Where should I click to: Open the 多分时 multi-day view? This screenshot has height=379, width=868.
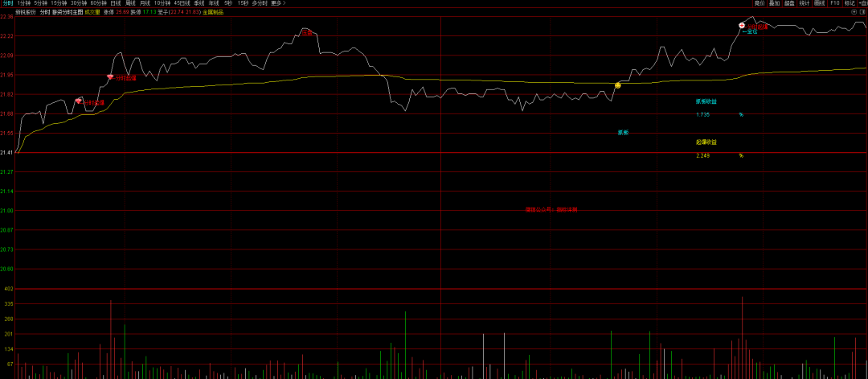coord(260,3)
